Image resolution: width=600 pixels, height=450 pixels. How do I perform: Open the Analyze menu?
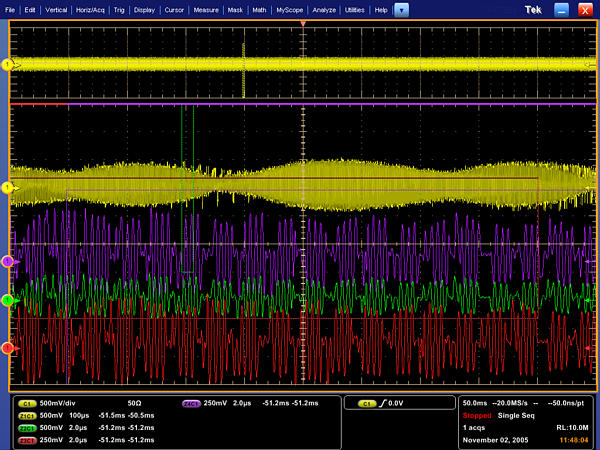click(x=324, y=9)
